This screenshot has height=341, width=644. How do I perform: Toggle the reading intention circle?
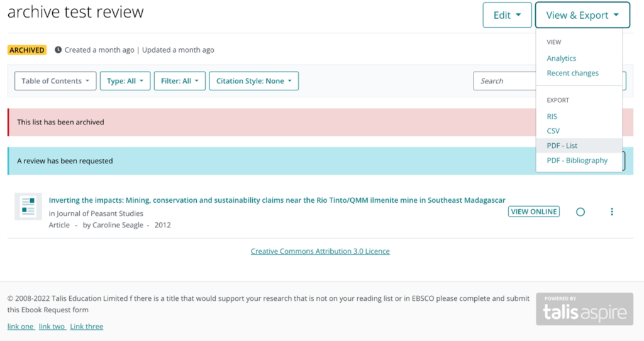click(580, 212)
